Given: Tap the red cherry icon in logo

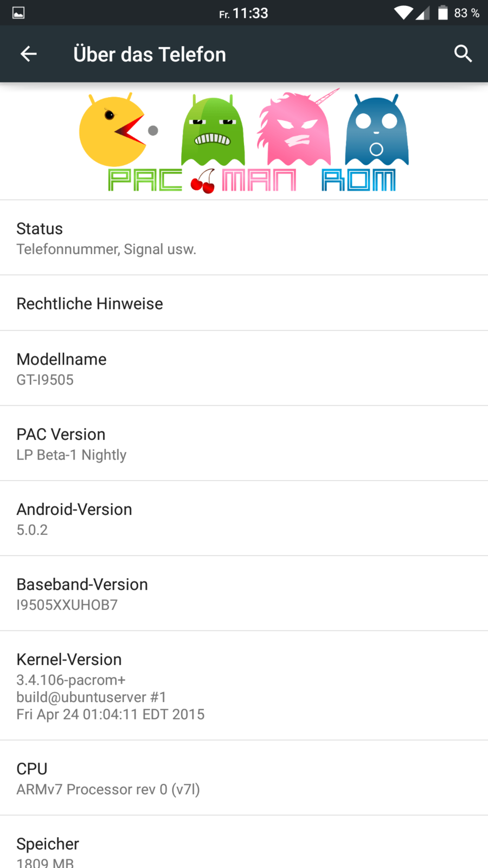Looking at the screenshot, I should 203,181.
